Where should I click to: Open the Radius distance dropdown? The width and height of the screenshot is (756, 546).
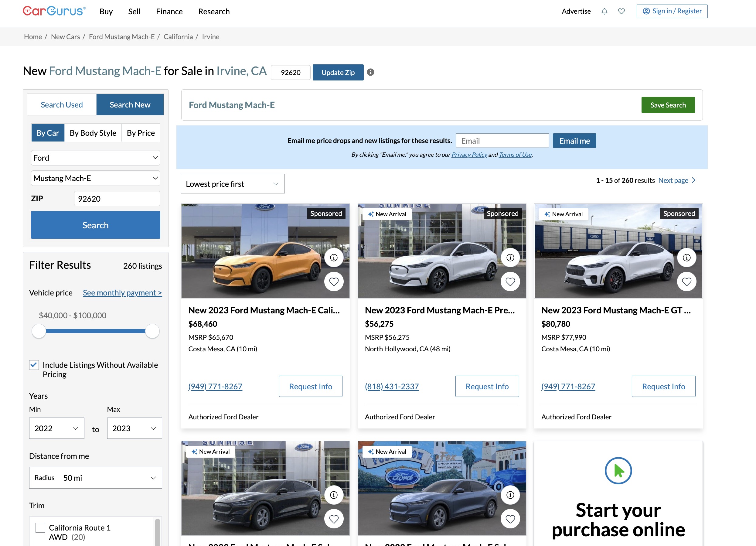coord(95,478)
